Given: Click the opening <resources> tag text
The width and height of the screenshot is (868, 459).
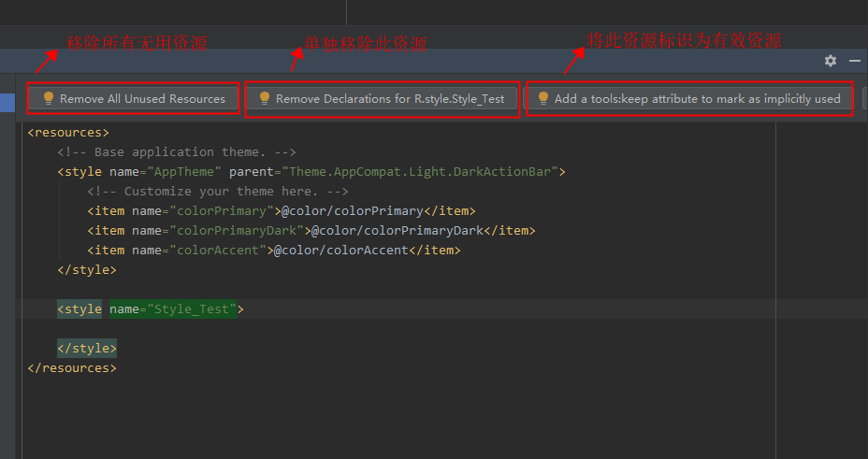Looking at the screenshot, I should (x=68, y=133).
